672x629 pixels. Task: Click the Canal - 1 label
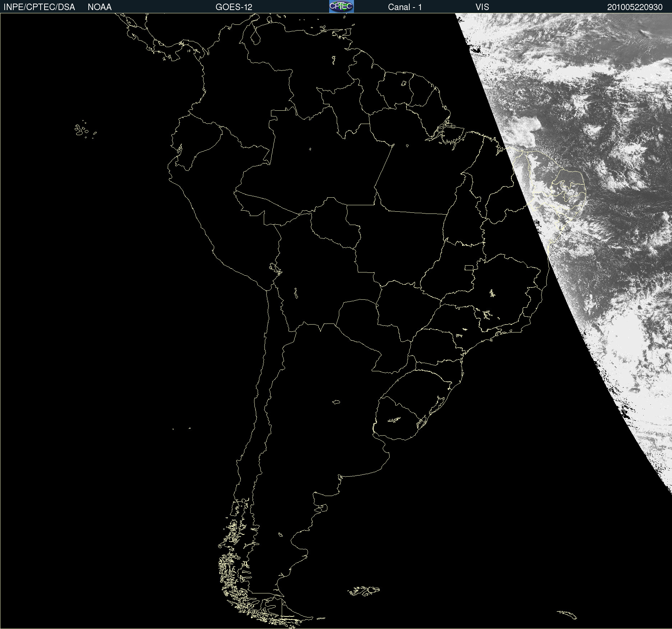tap(405, 7)
